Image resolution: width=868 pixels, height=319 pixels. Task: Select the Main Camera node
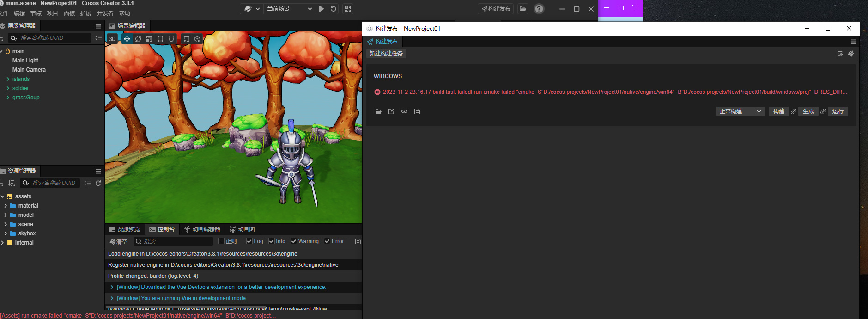[29, 70]
